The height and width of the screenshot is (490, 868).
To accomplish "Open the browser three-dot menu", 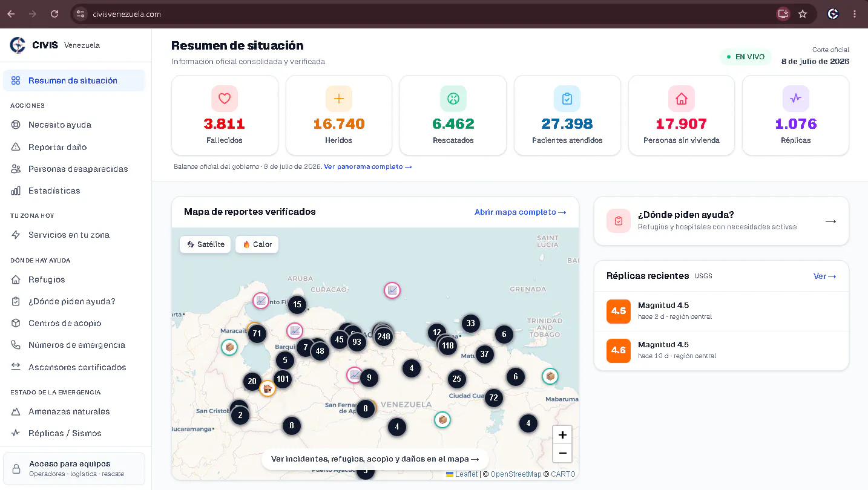I will (x=855, y=14).
